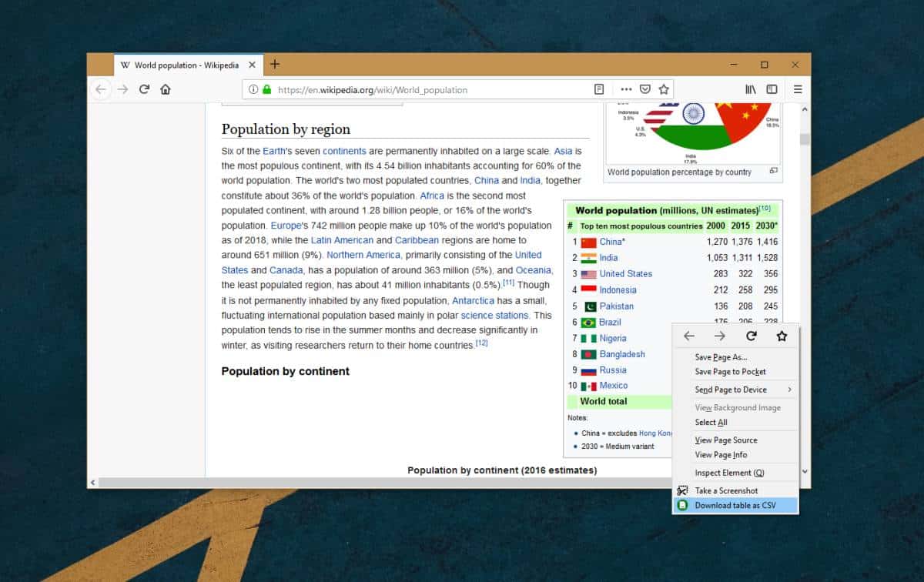This screenshot has width=924, height=582.
Task: Open footnote reference [12]
Action: click(481, 343)
